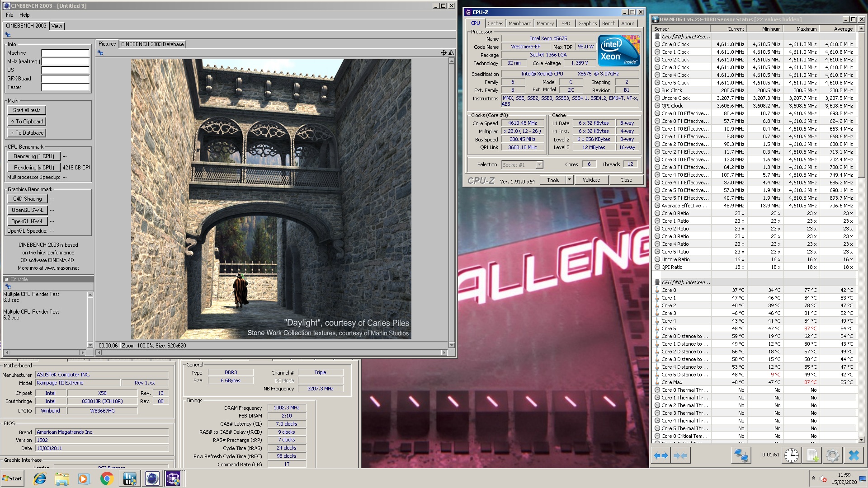
Task: Reset HWiNFO elapsed time clock icon
Action: click(x=791, y=455)
